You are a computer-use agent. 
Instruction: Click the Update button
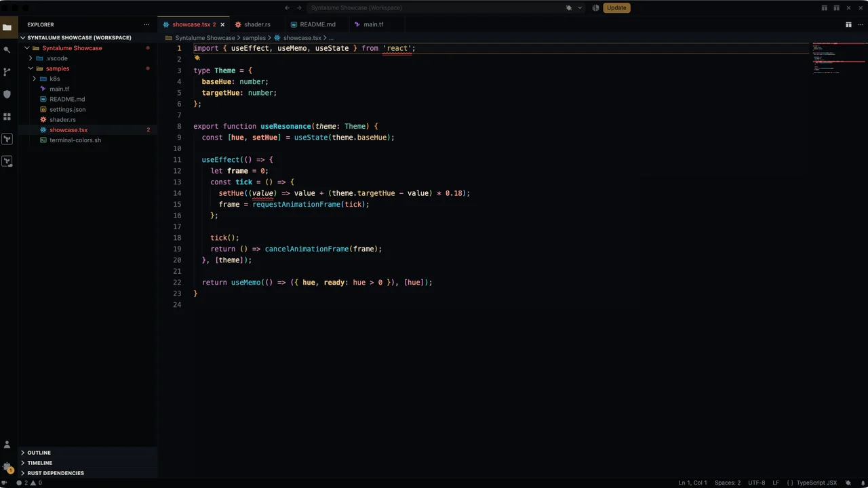point(616,8)
